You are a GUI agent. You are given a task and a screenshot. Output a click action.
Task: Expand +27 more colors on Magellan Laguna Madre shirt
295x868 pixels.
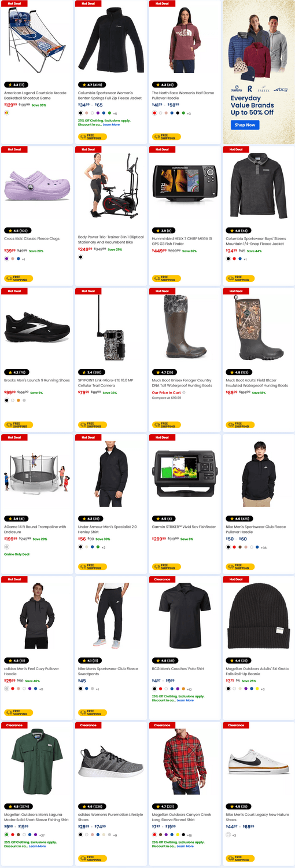click(42, 835)
